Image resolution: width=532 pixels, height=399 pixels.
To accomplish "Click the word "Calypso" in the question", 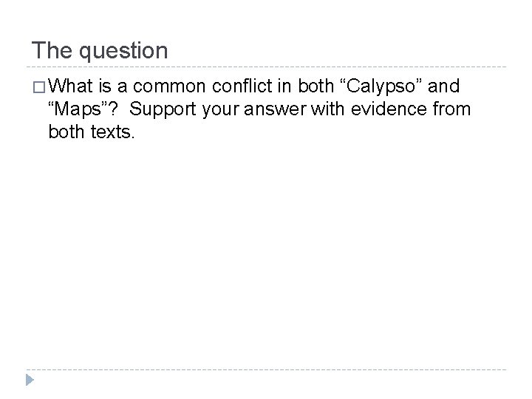I will (x=381, y=87).
